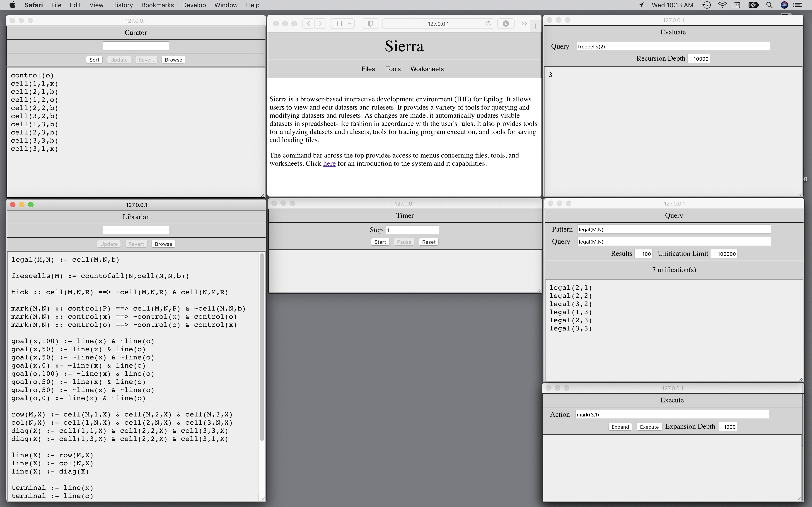Screen dimensions: 812x507
Task: Open the Wi-Fi status menu
Action: pos(722,5)
